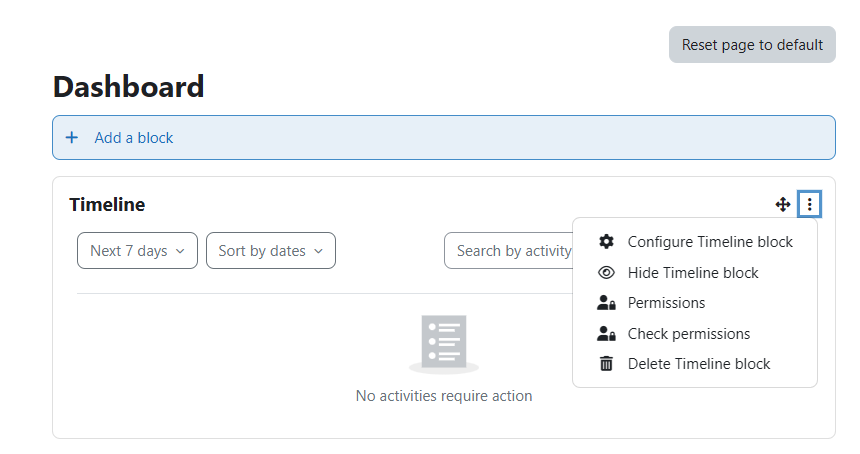Click the user-lock icon beside Permissions
Screen dimensions: 860x454
[x=606, y=303]
